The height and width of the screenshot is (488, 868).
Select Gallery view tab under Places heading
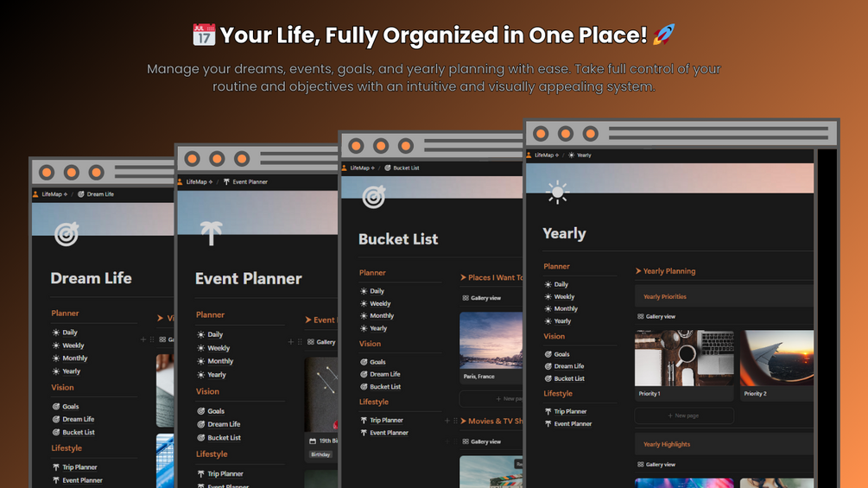[x=482, y=298]
